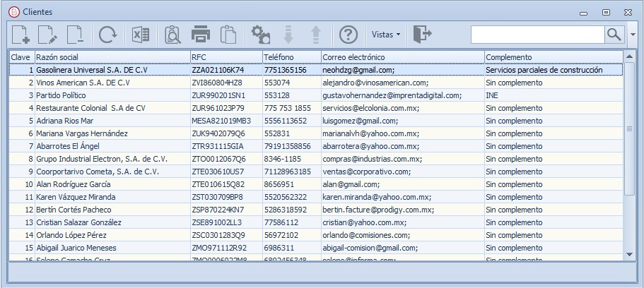This screenshot has height=288, width=644.
Task: Select the Partido Político row
Action: 316,95
